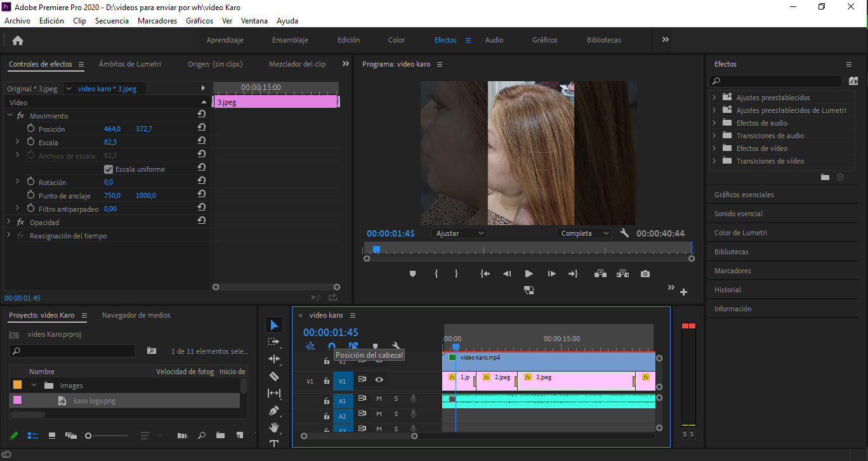The image size is (868, 461).
Task: Mute audio track A1
Action: point(379,399)
